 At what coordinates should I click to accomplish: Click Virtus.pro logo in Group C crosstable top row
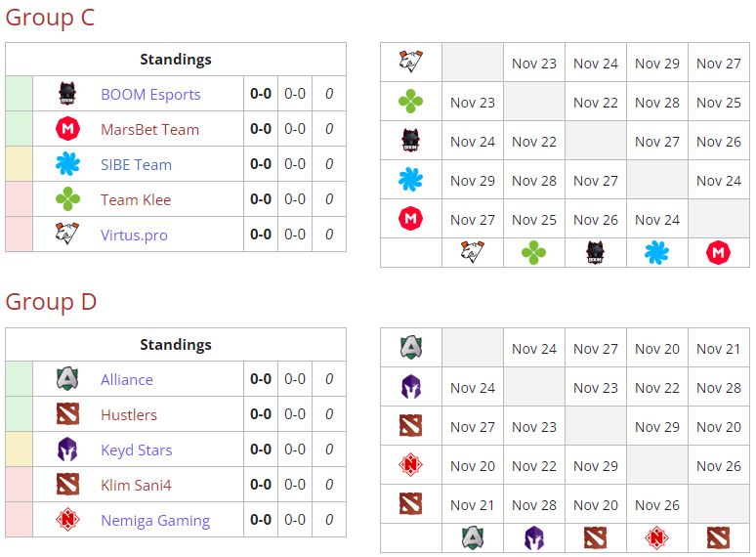click(x=411, y=62)
